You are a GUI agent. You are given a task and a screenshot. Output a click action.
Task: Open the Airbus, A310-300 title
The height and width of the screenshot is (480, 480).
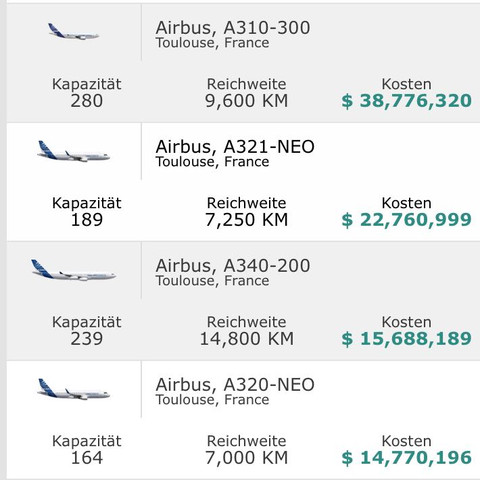(x=233, y=28)
